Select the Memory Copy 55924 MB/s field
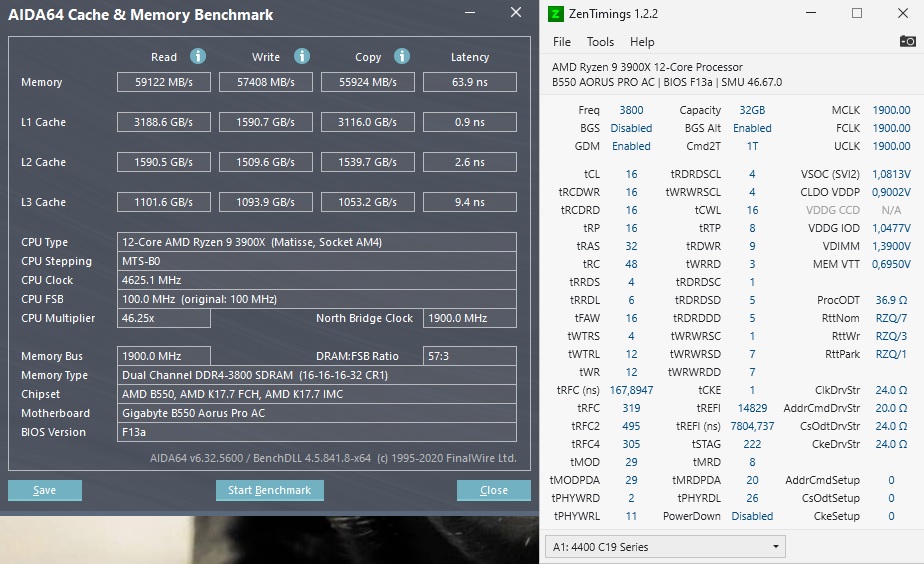The width and height of the screenshot is (924, 564). 368,82
